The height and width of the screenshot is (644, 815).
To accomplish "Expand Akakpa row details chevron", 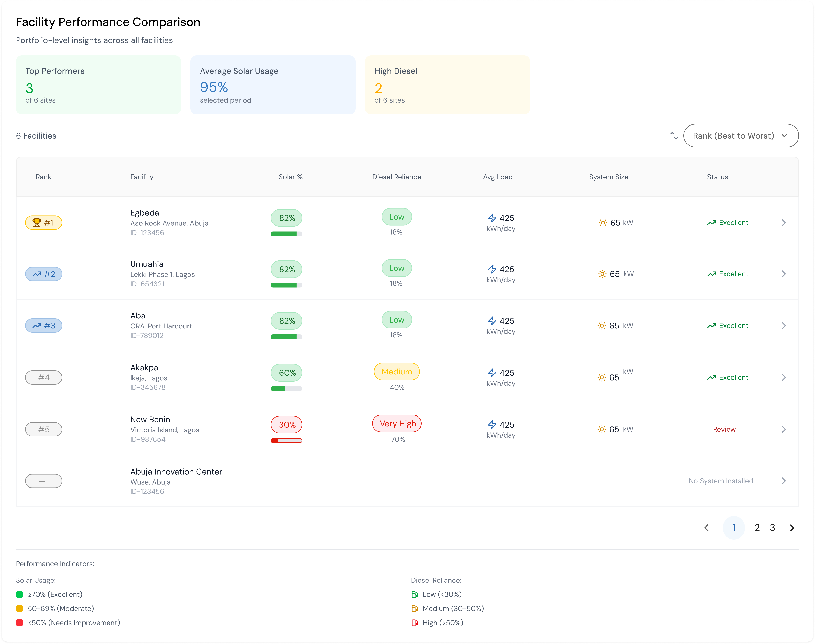I will (783, 377).
